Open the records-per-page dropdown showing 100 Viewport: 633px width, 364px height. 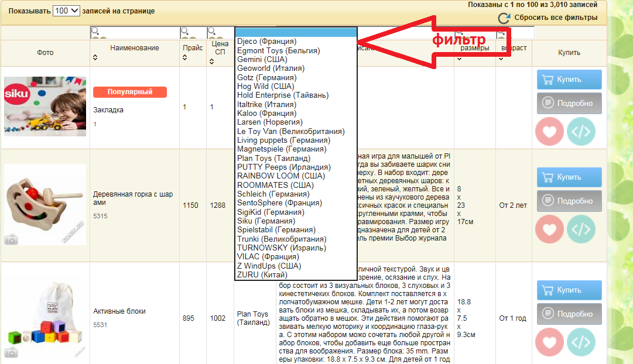pyautogui.click(x=66, y=11)
